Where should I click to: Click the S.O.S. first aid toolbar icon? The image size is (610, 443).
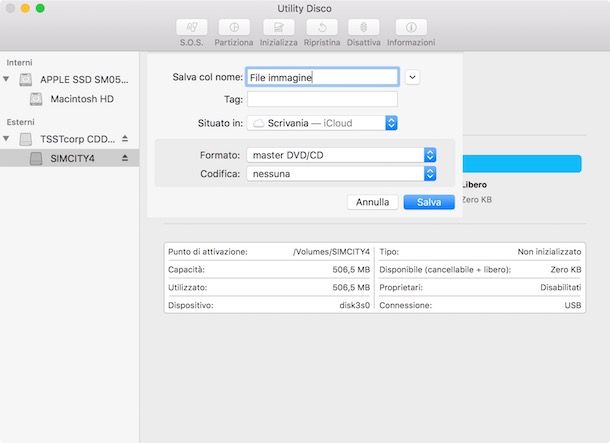point(191,28)
